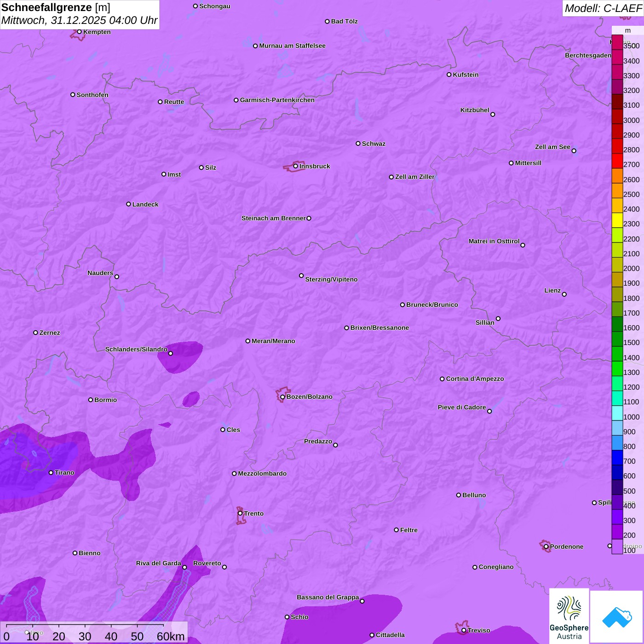Click the Meran/Merano label
This screenshot has height=644, width=644.
coord(273,341)
